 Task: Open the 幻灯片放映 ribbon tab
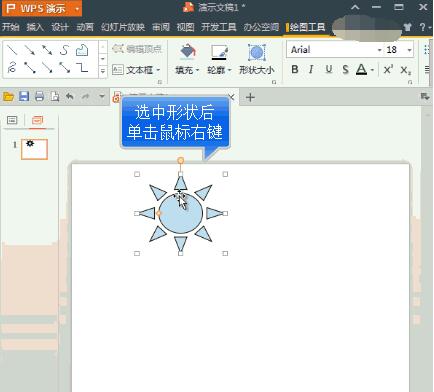pos(123,27)
